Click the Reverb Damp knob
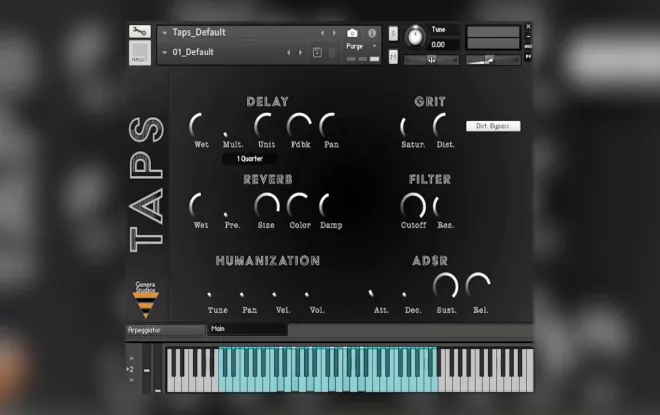 [x=330, y=206]
